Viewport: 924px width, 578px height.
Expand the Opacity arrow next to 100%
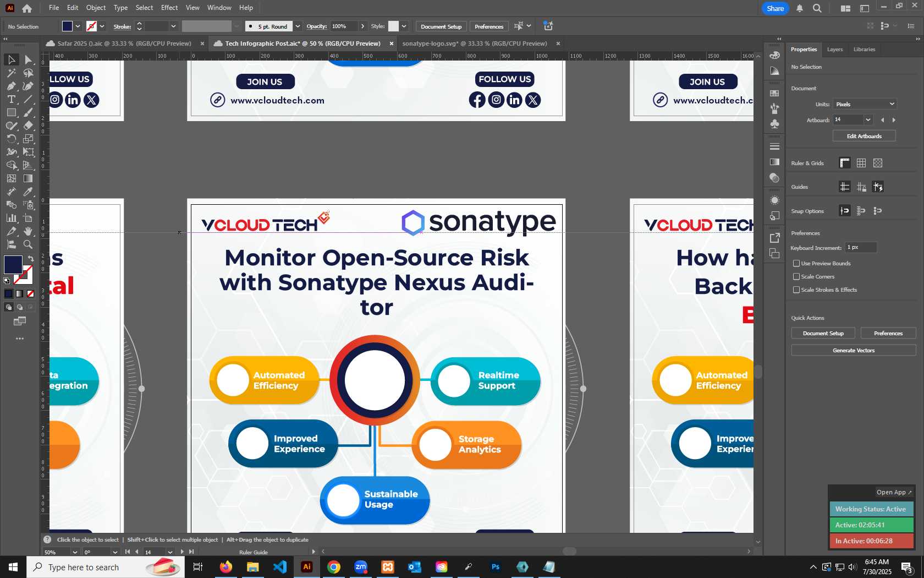[x=362, y=26]
